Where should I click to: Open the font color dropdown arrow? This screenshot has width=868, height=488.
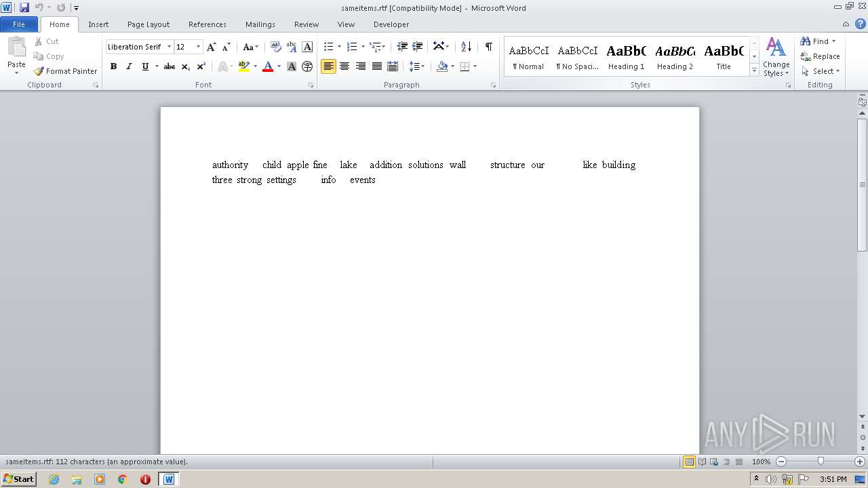tap(279, 66)
